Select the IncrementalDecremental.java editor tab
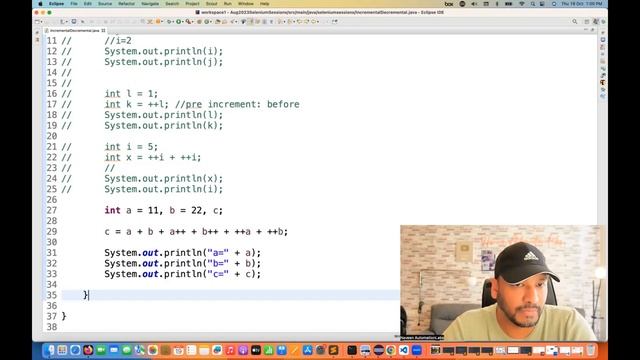 (x=75, y=31)
